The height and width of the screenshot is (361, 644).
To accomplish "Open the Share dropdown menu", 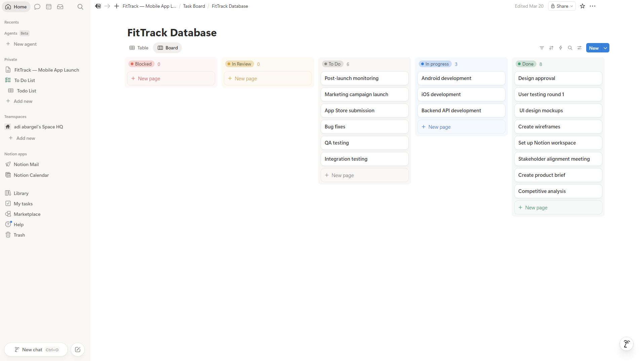I will 562,6.
